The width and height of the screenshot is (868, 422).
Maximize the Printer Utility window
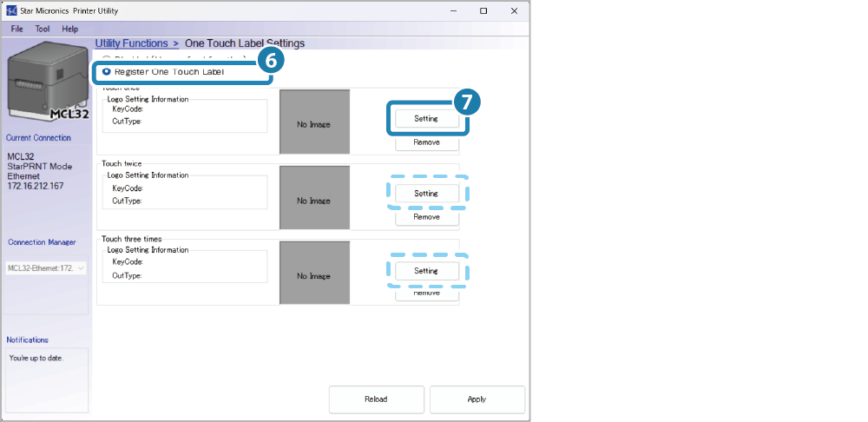tap(483, 11)
